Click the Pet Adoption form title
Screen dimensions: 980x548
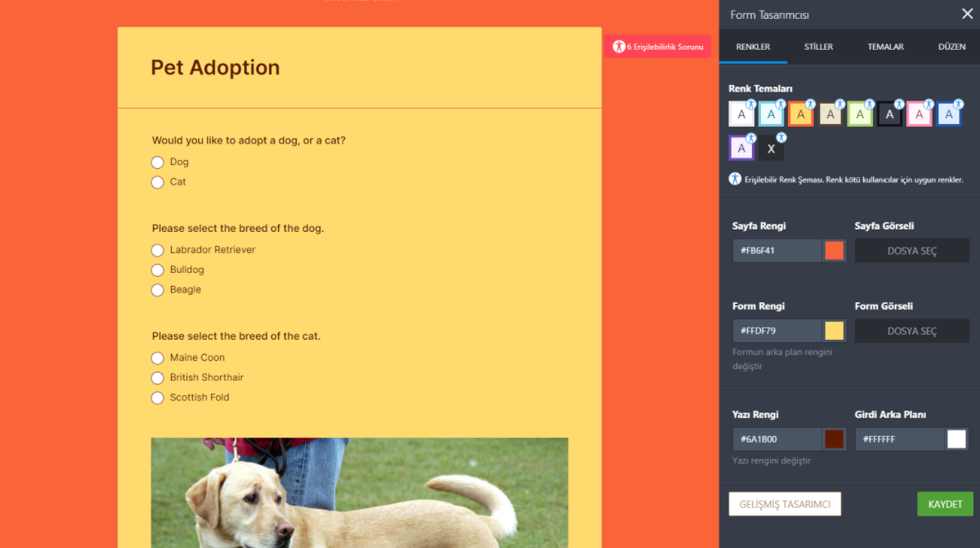coord(215,68)
